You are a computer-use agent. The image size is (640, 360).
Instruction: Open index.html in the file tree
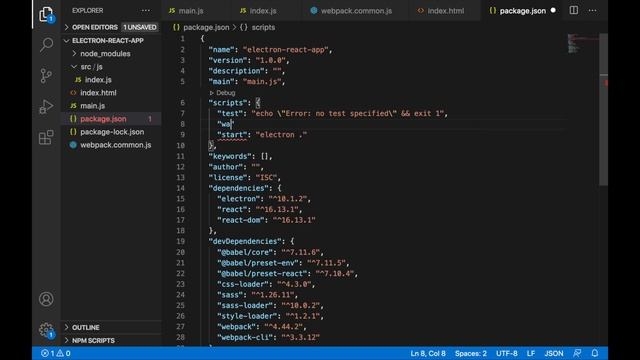point(111,93)
